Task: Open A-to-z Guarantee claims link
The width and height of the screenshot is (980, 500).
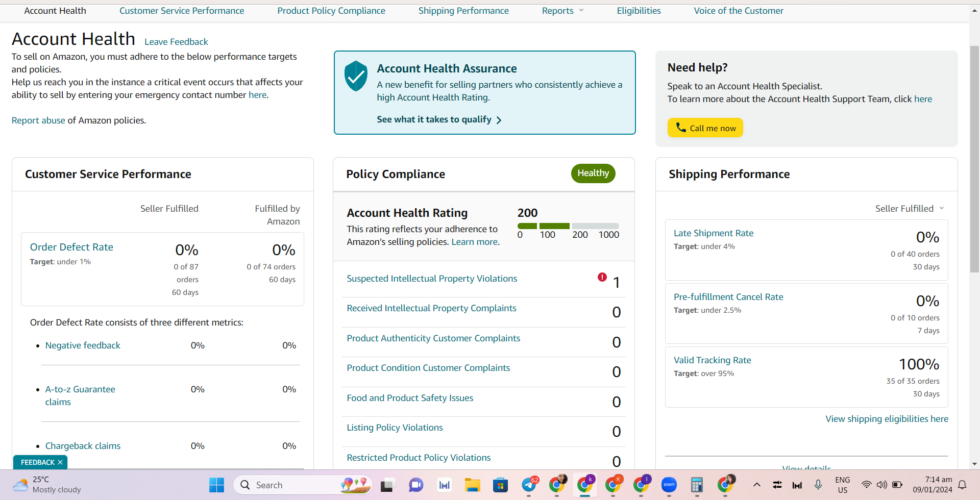Action: [x=80, y=395]
